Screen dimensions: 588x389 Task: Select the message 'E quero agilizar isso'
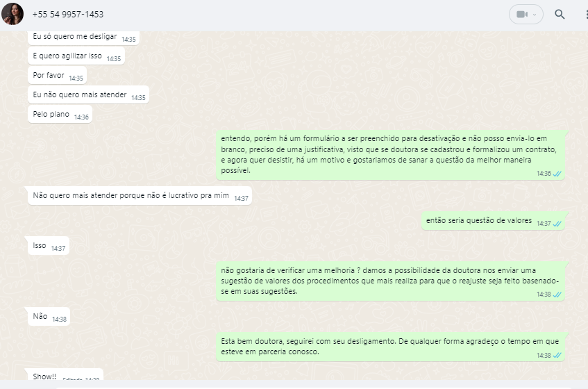[76, 56]
